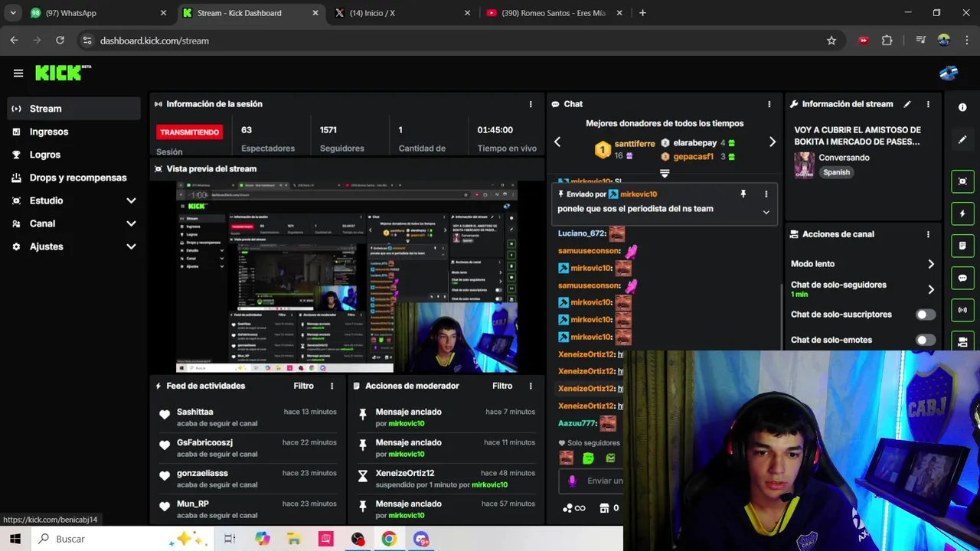
Task: Expand the Ajustes sidebar section
Action: (x=131, y=246)
